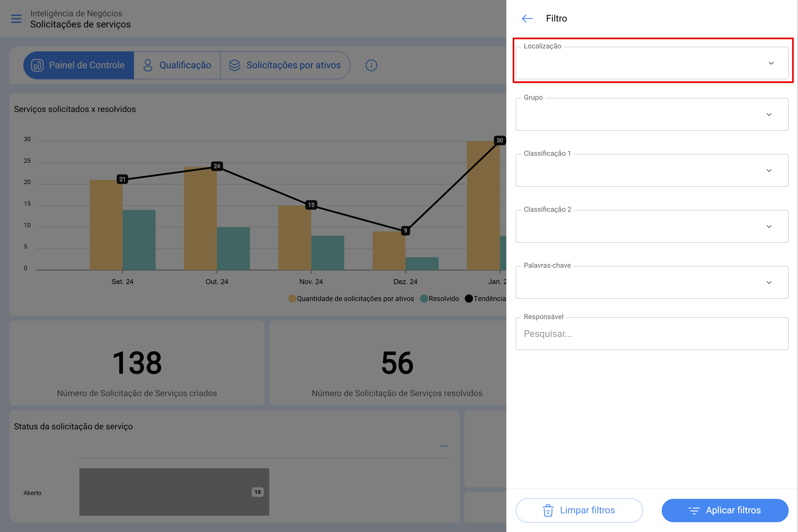
Task: Click the 138 created requests card
Action: (x=137, y=363)
